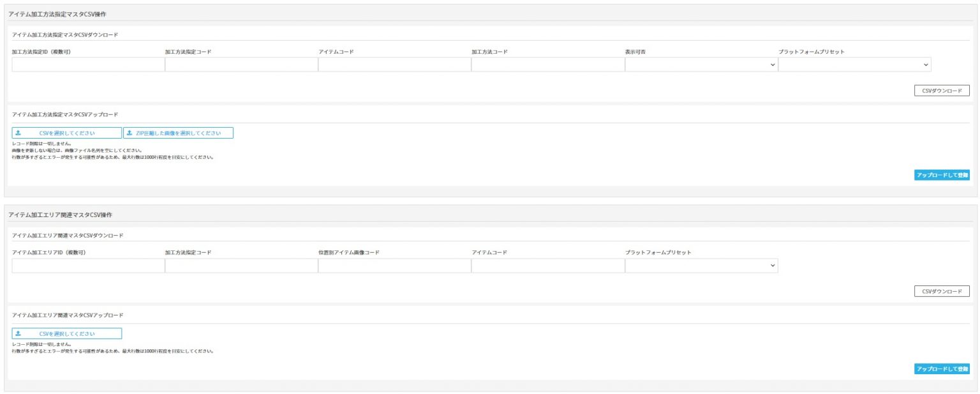980x394 pixels.
Task: Click the 加工方法指定コード field in the top section
Action: point(241,64)
